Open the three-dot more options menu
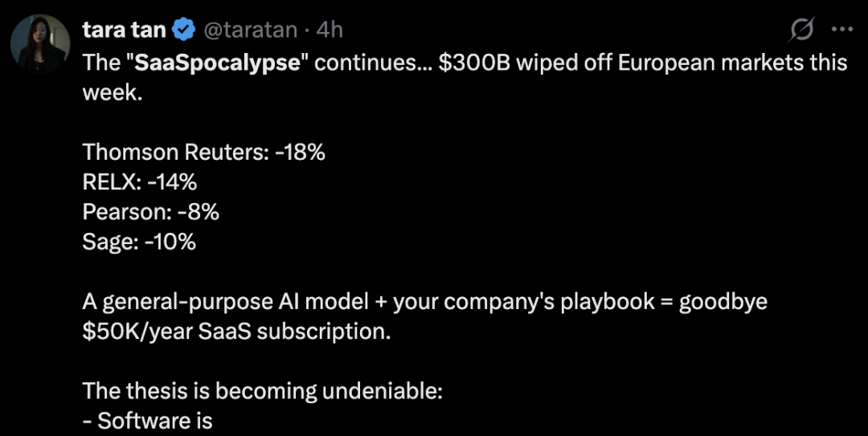Viewport: 868px width, 436px height. click(x=841, y=31)
